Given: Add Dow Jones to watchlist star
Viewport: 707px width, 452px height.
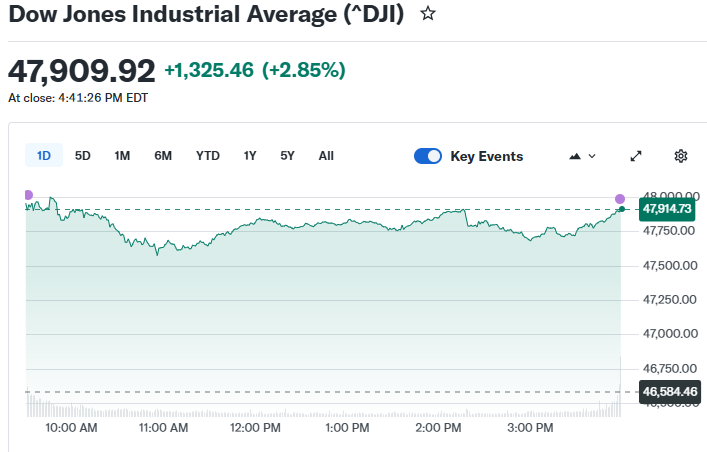Looking at the screenshot, I should tap(428, 15).
